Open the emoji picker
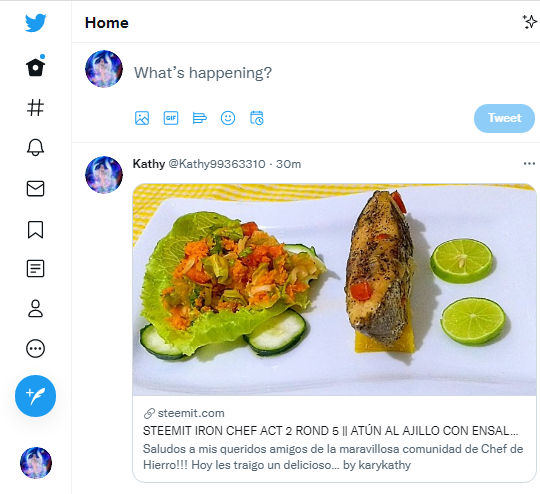 pyautogui.click(x=228, y=118)
